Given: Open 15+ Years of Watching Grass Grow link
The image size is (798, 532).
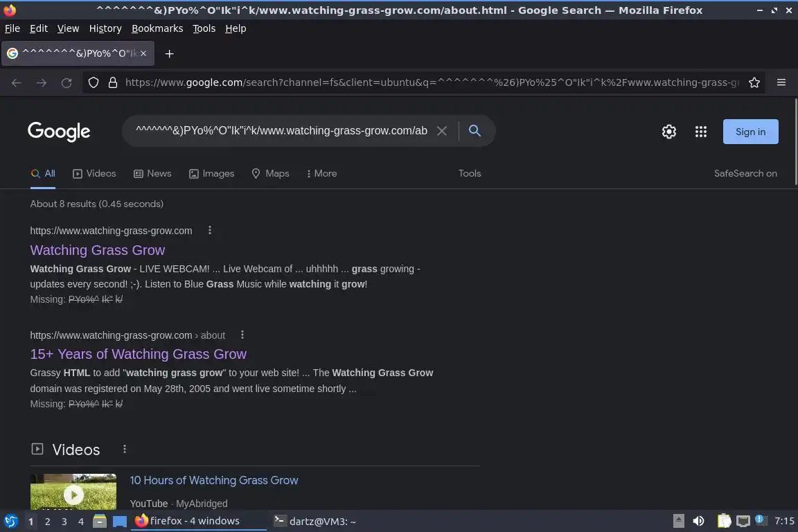Looking at the screenshot, I should (138, 354).
